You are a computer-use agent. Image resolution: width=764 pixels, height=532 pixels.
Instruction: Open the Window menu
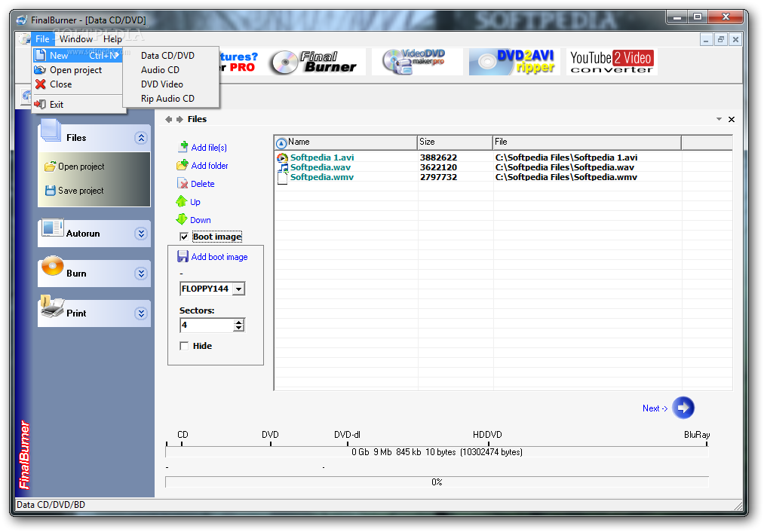[x=76, y=39]
